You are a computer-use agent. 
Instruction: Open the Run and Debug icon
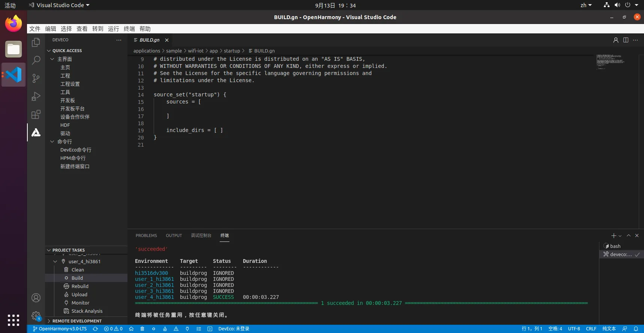click(36, 96)
